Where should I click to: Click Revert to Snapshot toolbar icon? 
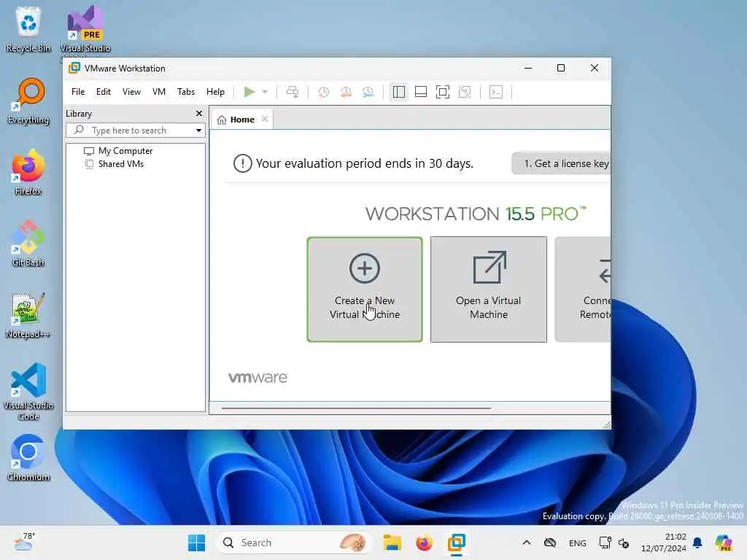(346, 92)
